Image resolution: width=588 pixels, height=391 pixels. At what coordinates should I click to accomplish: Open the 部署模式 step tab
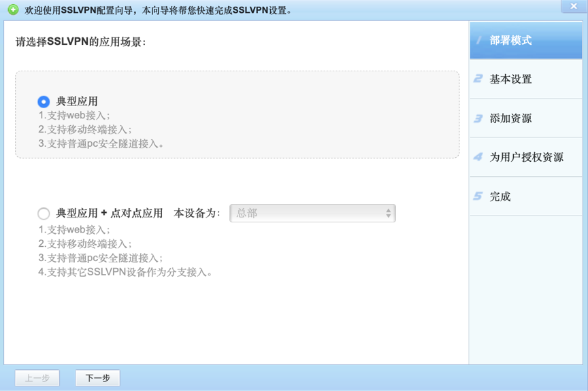(526, 40)
